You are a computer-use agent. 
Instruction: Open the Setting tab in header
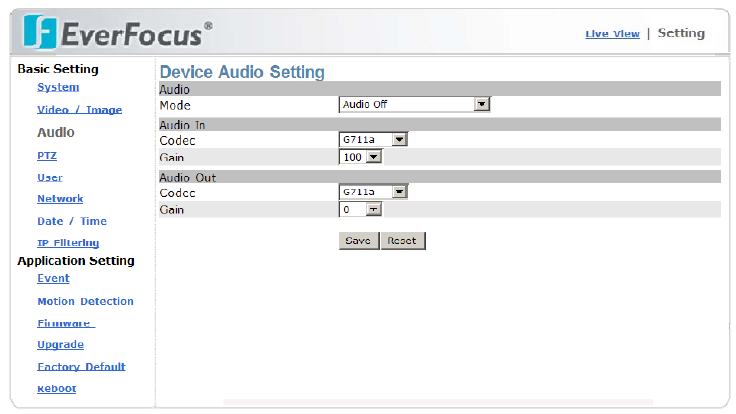coord(681,33)
